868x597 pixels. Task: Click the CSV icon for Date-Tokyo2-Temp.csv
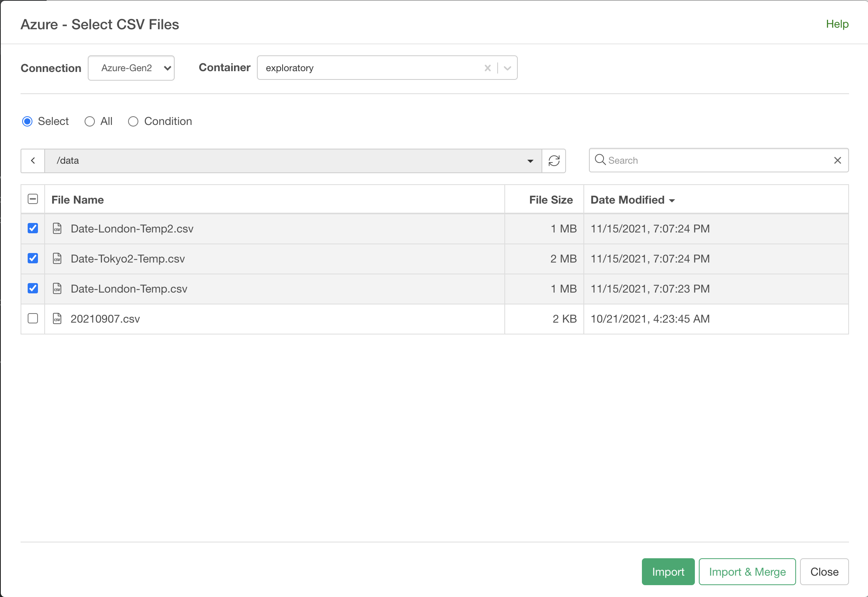pos(57,259)
